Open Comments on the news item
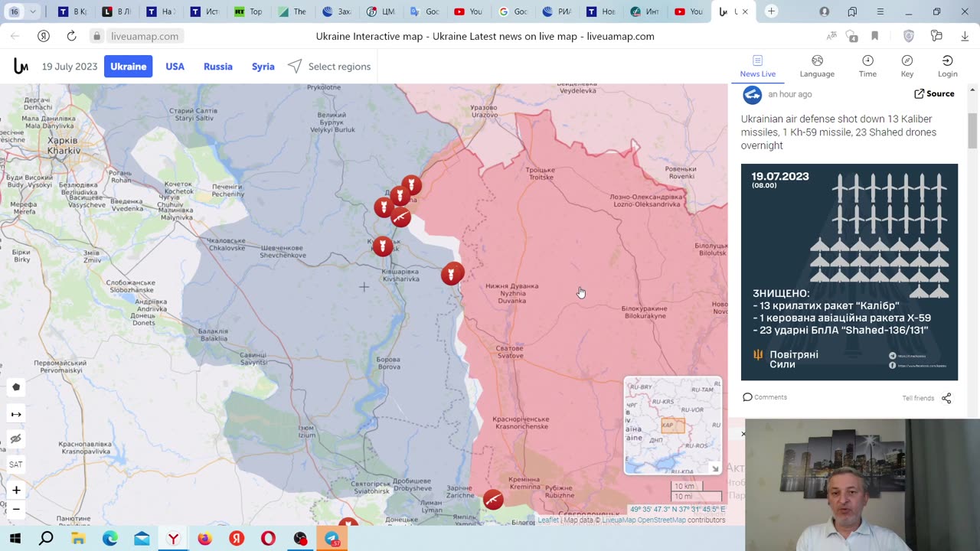The height and width of the screenshot is (551, 980). 765,397
